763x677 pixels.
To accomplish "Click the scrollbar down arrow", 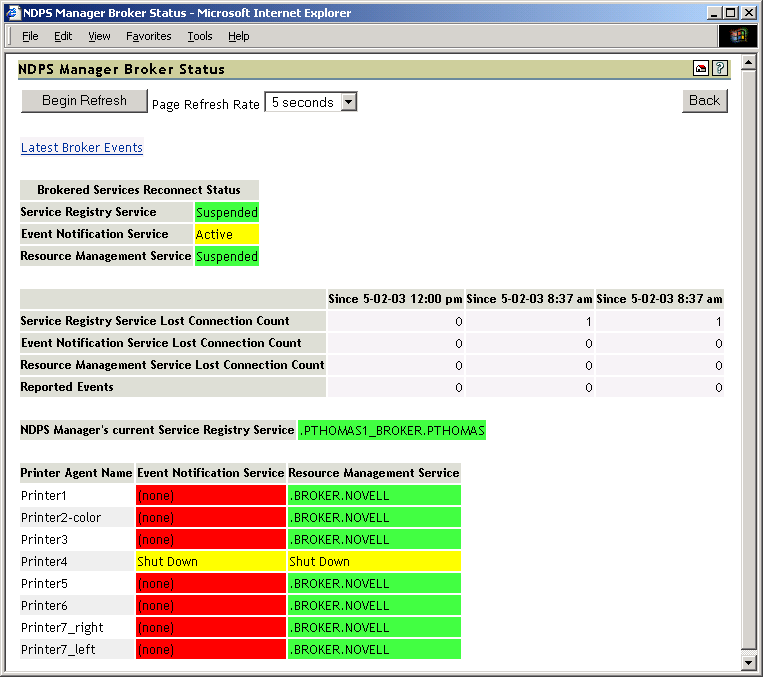I will [x=748, y=662].
